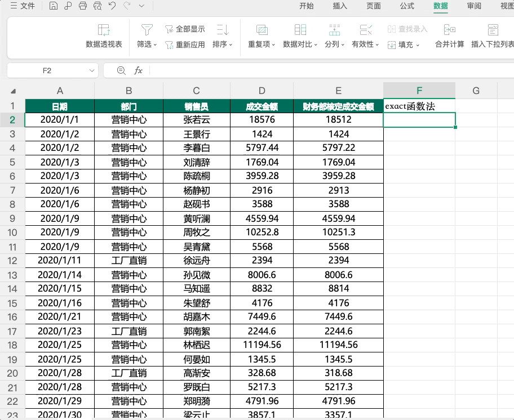Click cell with value 18576

pyautogui.click(x=262, y=120)
